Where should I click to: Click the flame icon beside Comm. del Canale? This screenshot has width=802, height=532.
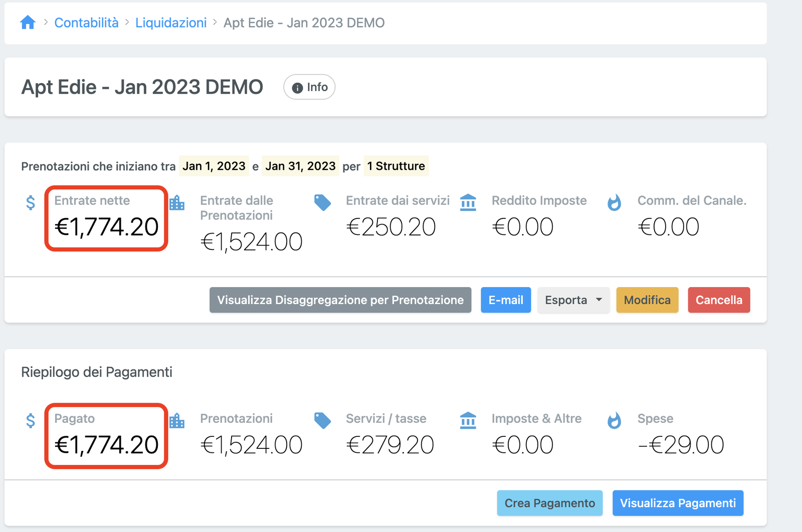coord(614,202)
